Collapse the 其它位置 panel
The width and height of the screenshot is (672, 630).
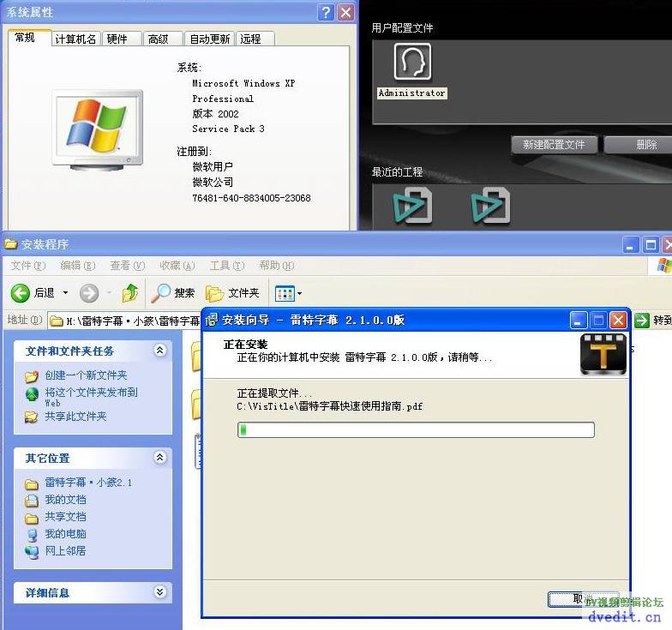pyautogui.click(x=159, y=458)
